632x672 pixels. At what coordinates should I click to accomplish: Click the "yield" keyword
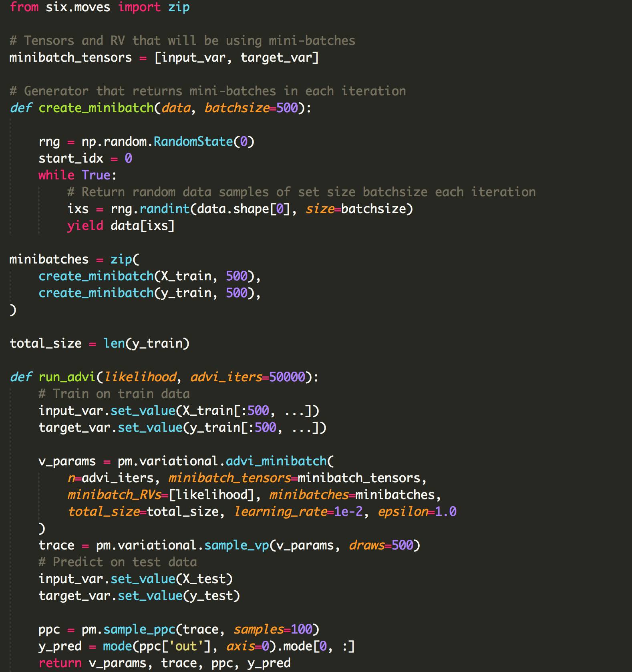[x=85, y=226]
